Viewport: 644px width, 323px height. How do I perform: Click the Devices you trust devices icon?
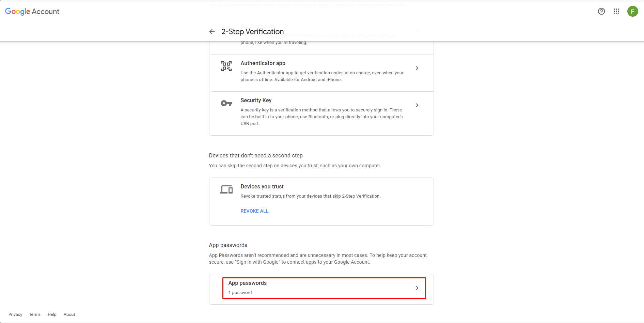pos(226,189)
